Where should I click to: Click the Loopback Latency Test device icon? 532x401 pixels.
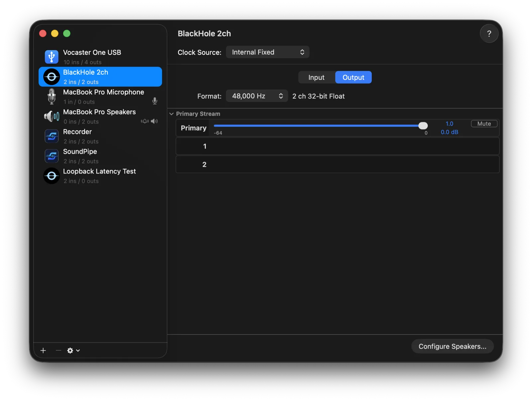[x=52, y=176]
